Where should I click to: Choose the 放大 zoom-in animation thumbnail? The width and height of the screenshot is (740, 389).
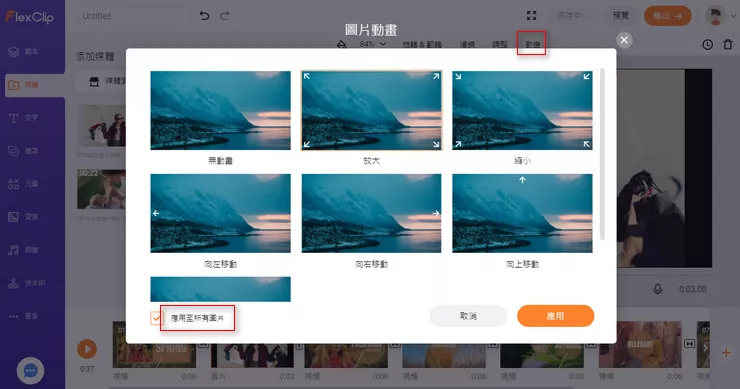point(371,110)
